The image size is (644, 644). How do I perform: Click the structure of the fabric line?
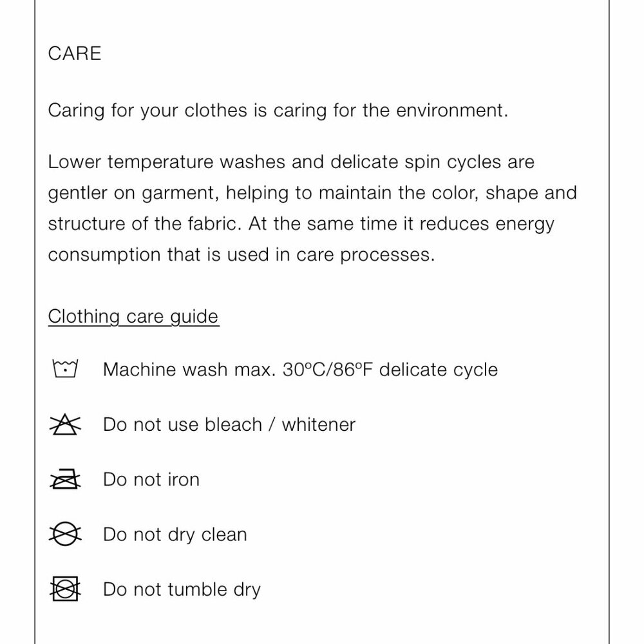pos(301,224)
